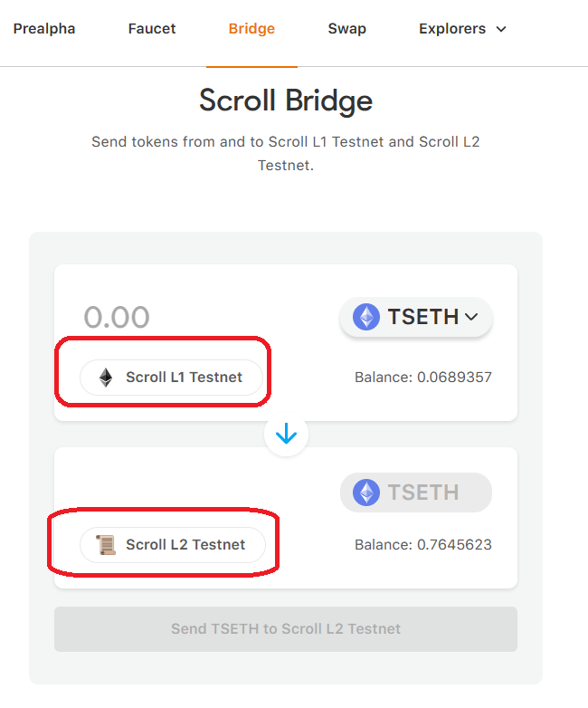588x708 pixels.
Task: Click the blue swap direction arrow
Action: tap(286, 435)
